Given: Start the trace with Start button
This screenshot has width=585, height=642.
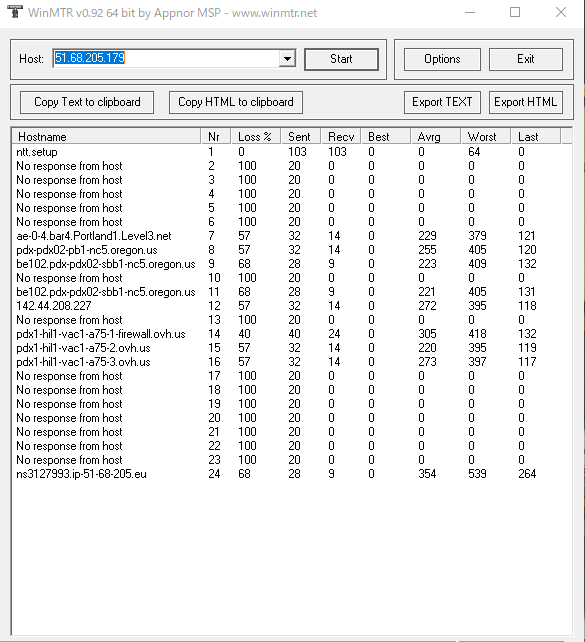Looking at the screenshot, I should pyautogui.click(x=341, y=59).
